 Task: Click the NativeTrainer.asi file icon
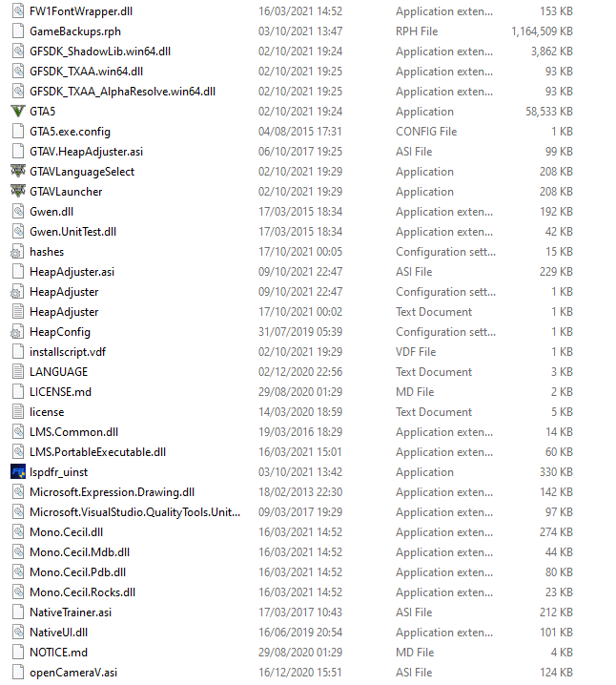click(18, 612)
